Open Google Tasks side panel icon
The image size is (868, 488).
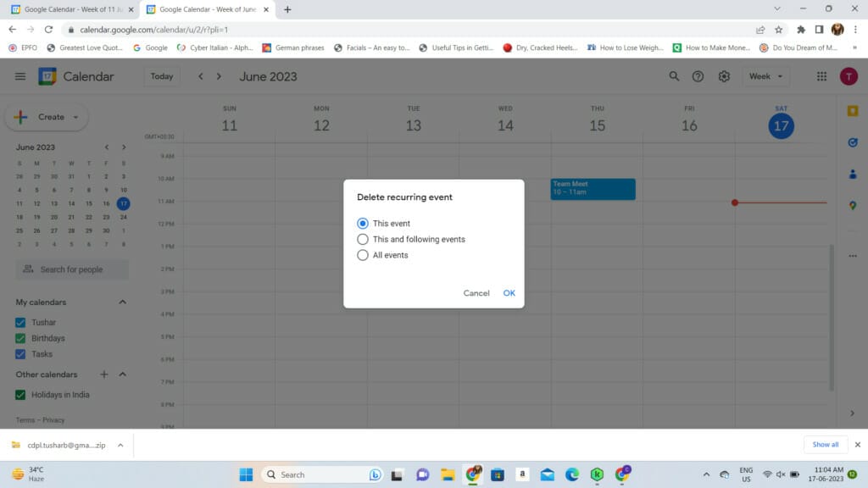(x=853, y=142)
